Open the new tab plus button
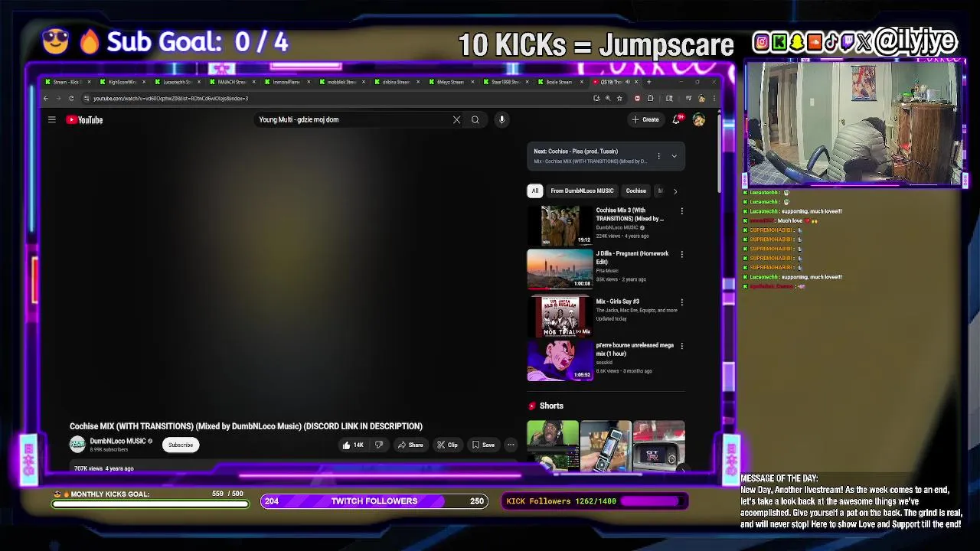 pos(649,82)
